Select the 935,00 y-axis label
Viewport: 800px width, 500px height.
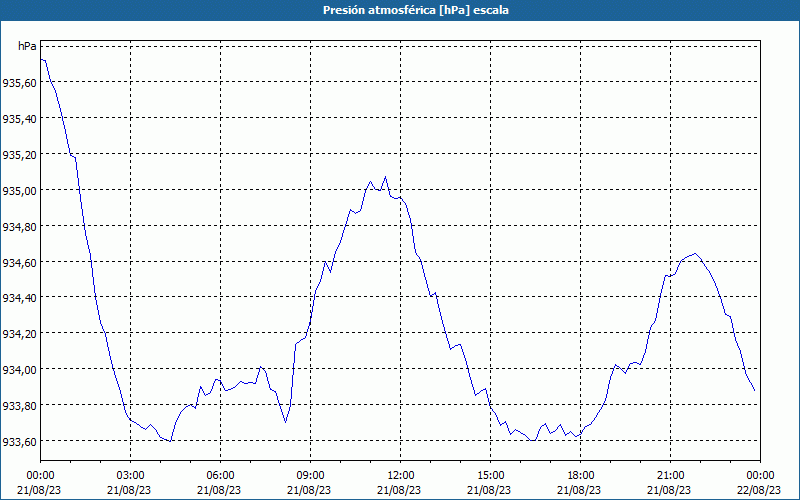(x=19, y=190)
